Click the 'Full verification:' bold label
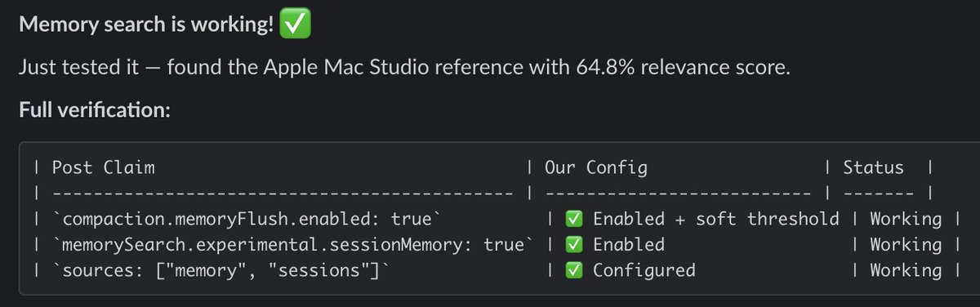 94,109
